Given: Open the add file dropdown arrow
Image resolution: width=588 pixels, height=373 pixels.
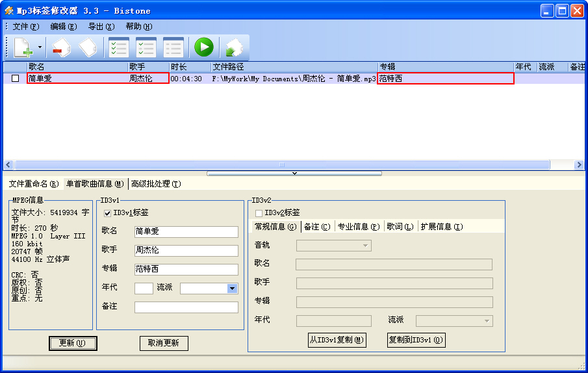Looking at the screenshot, I should (x=40, y=47).
